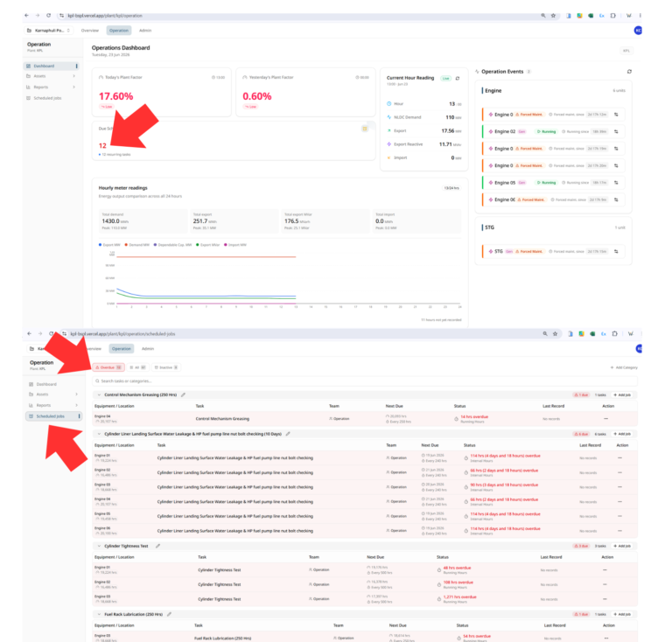
Task: Add a job to Control Mechanism Greasing
Action: click(x=623, y=394)
